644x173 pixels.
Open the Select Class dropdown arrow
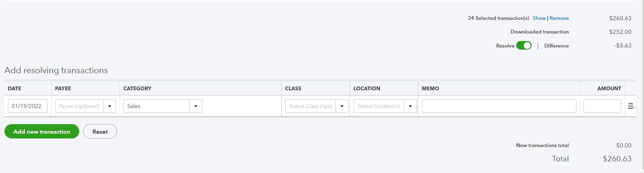tap(342, 106)
